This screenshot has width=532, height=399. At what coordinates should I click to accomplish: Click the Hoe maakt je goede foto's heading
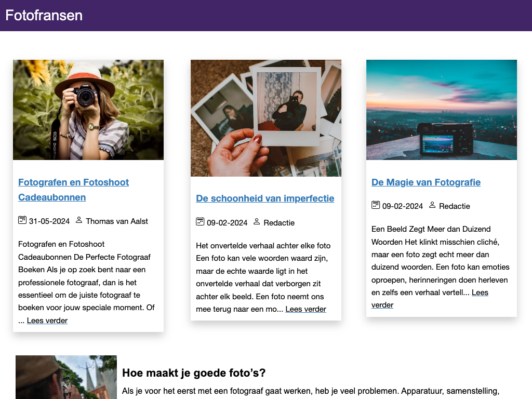point(194,373)
